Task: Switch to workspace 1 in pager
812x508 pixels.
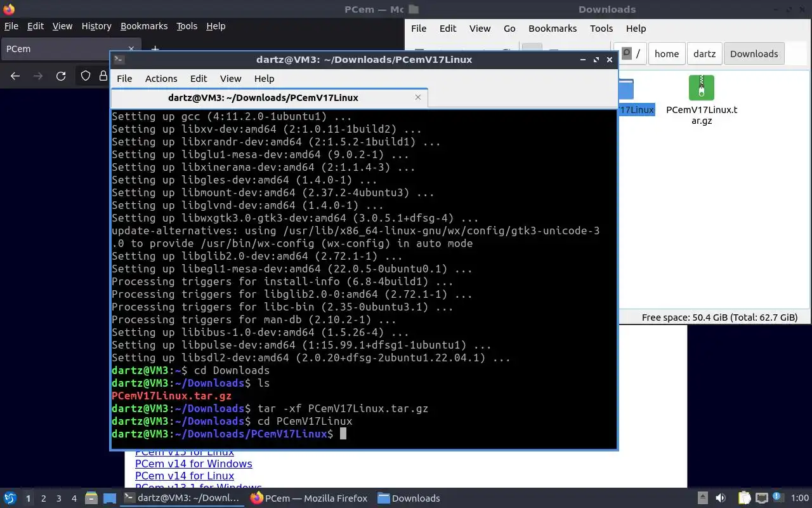Action: coord(28,498)
